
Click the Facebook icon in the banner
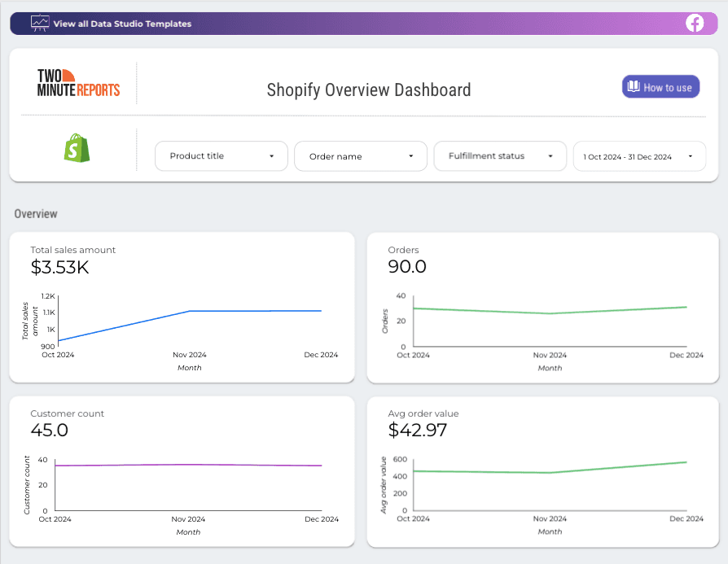point(695,23)
